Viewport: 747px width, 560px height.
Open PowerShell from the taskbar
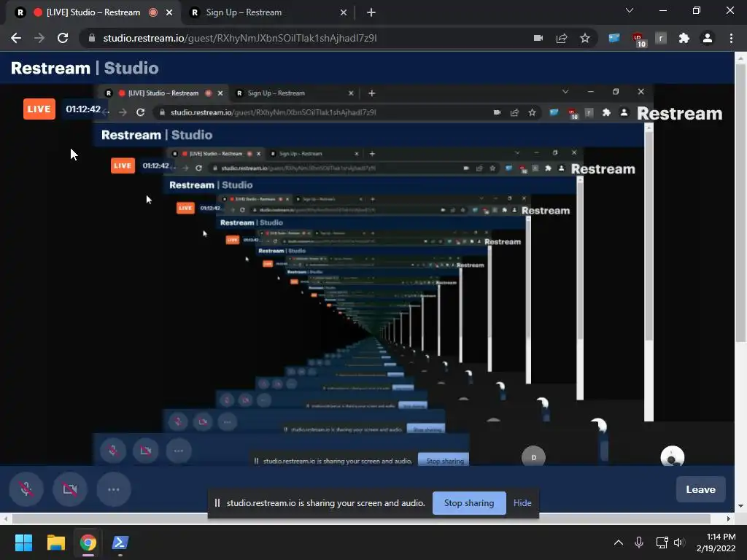point(120,542)
